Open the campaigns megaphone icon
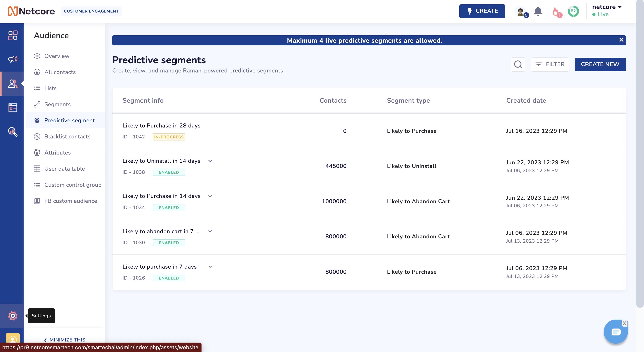 coord(13,59)
